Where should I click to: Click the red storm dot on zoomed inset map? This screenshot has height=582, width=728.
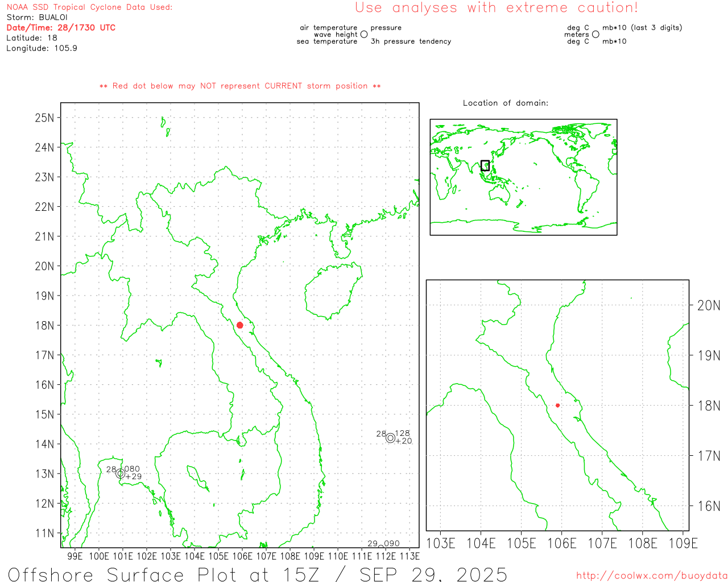click(557, 405)
